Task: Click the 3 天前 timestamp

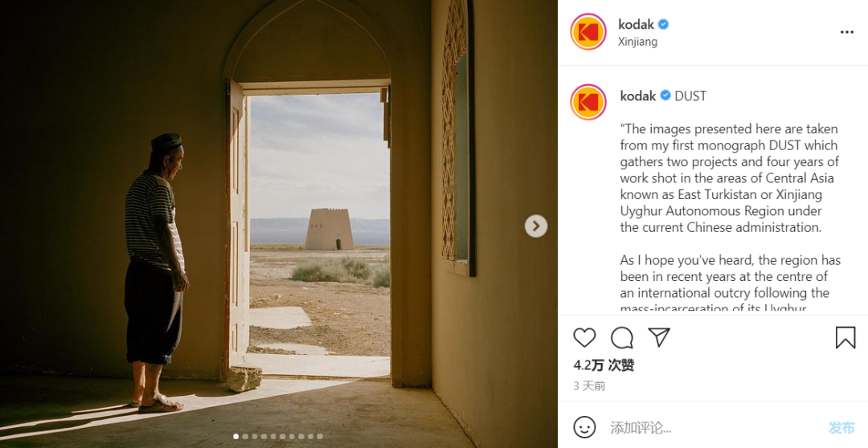Action: tap(589, 386)
